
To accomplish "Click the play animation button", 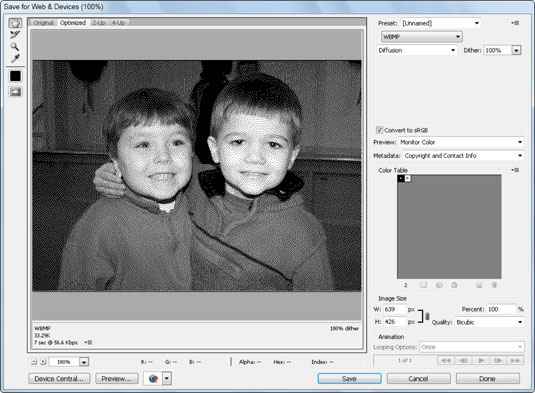I will coord(481,360).
